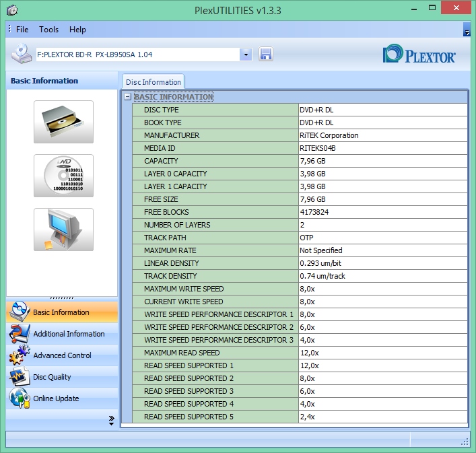Viewport: 476px width, 453px height.
Task: Open Advanced Control section
Action: pos(62,355)
